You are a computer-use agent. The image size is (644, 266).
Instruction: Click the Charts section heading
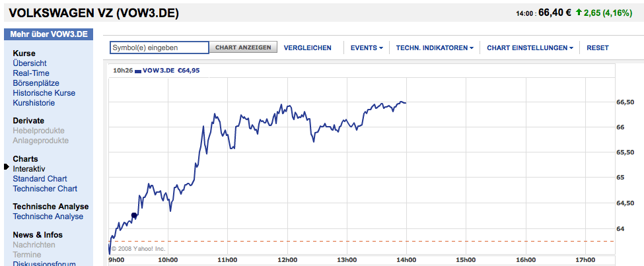point(26,159)
